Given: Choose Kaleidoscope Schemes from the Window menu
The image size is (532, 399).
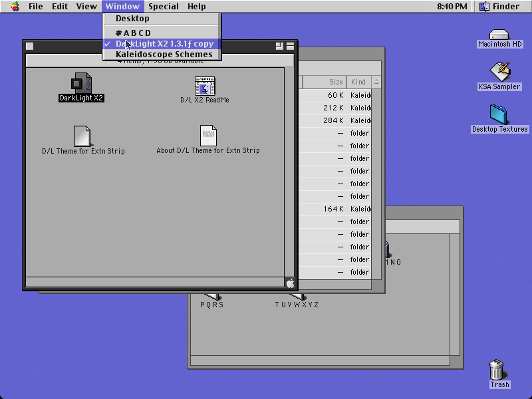Looking at the screenshot, I should pos(162,55).
